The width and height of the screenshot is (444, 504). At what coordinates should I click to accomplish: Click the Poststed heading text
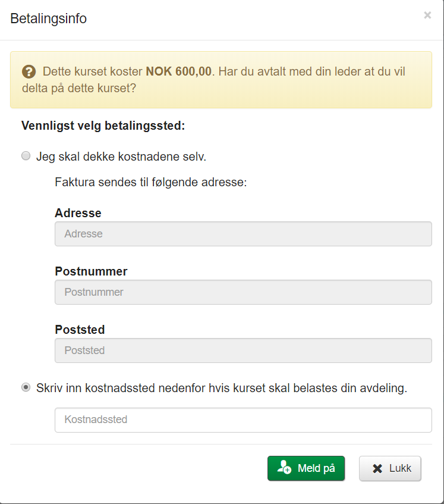(75, 330)
